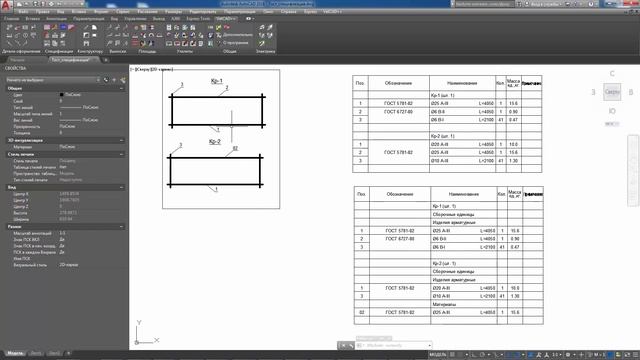Toggle PICKADD icon in Properties palette

click(106, 80)
